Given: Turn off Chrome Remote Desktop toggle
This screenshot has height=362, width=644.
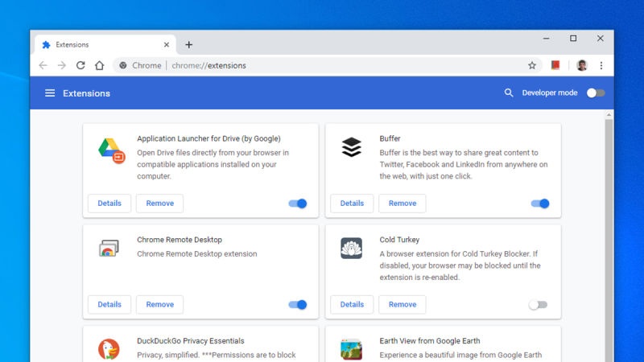Looking at the screenshot, I should (x=298, y=305).
